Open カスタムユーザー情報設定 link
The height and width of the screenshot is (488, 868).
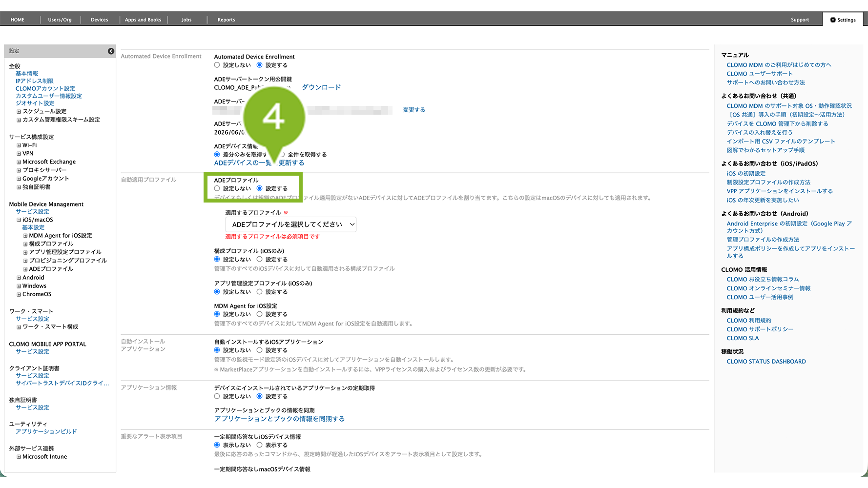[49, 96]
